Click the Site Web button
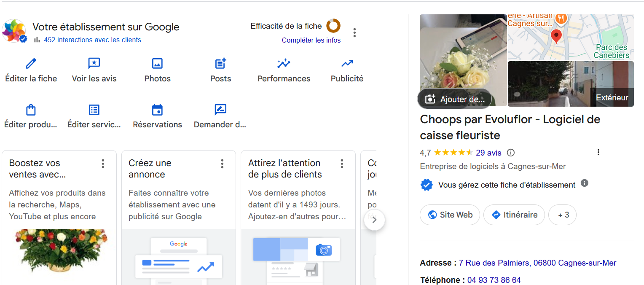This screenshot has height=285, width=644. [x=450, y=215]
